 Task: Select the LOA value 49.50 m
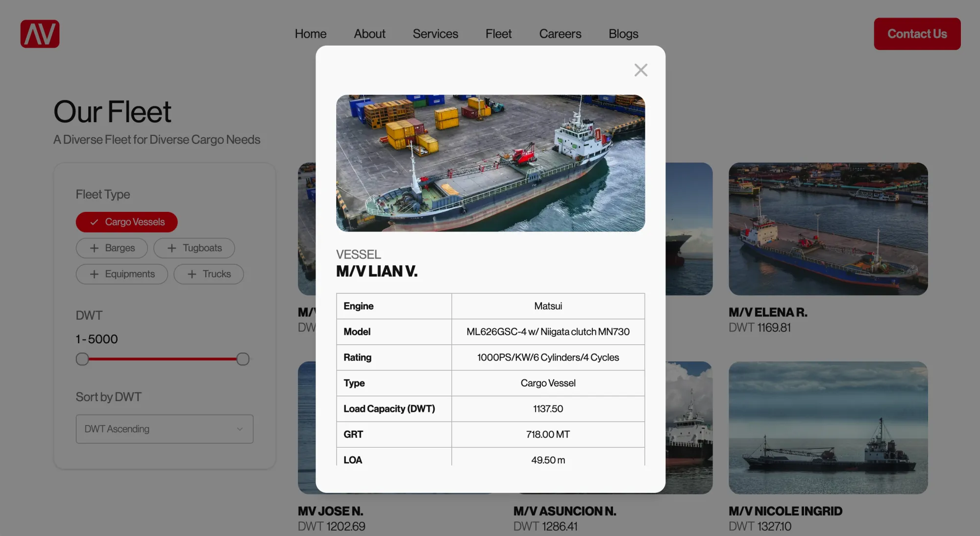tap(548, 460)
